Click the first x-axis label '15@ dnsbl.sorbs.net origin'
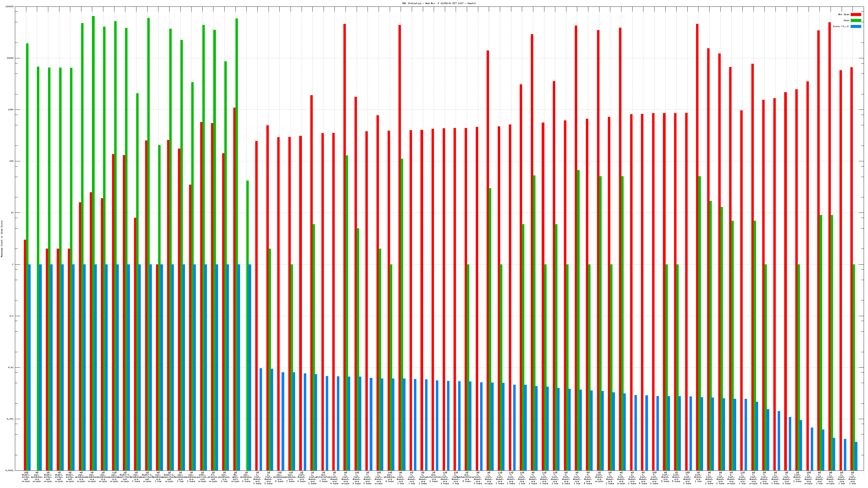868x488 pixels. 26,477
